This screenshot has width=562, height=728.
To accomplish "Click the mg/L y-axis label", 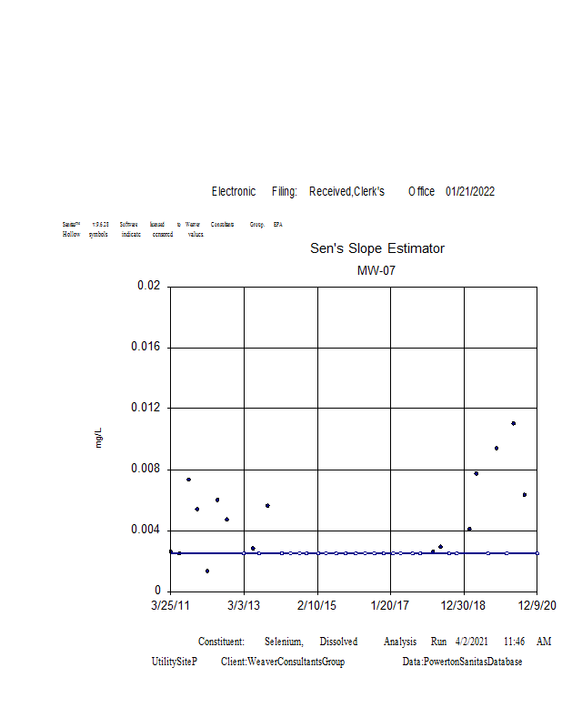I will tap(99, 438).
